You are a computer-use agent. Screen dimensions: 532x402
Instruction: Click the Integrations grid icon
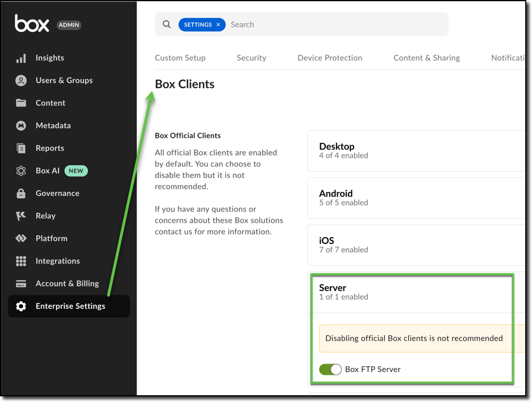[x=21, y=261]
